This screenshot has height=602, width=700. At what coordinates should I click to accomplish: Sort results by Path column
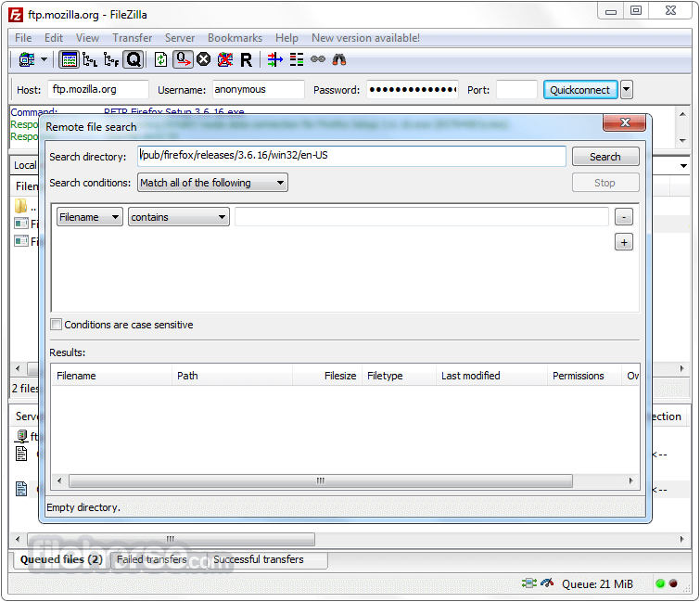point(232,376)
